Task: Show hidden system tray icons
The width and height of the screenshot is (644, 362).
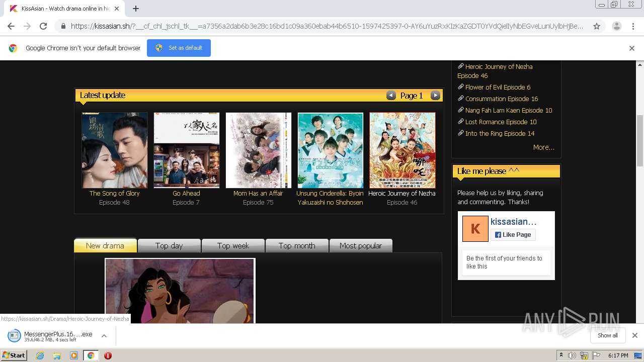Action: point(561,355)
